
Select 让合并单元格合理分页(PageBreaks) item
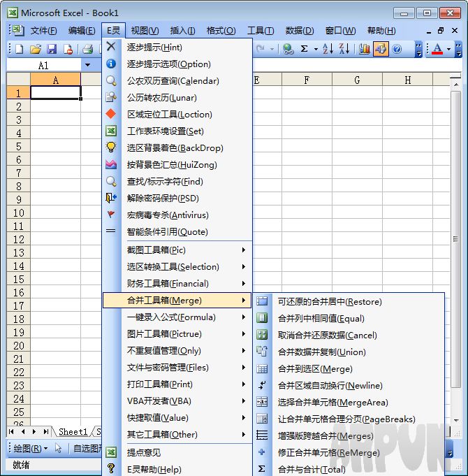[x=349, y=419]
